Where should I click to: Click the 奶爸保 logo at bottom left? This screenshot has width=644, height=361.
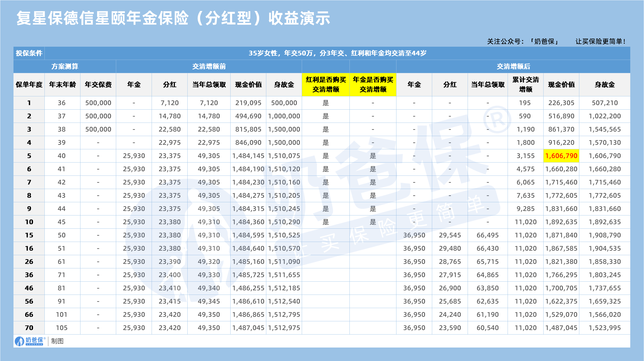tap(30, 341)
